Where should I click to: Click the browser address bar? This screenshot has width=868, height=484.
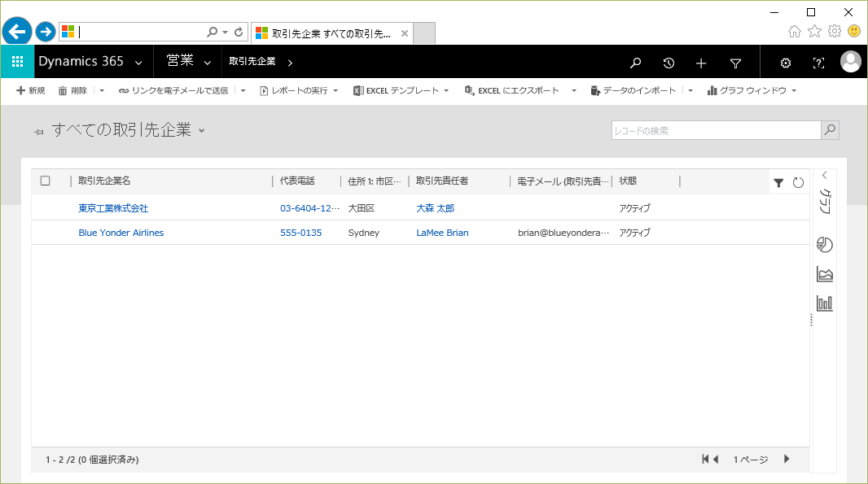(x=140, y=32)
